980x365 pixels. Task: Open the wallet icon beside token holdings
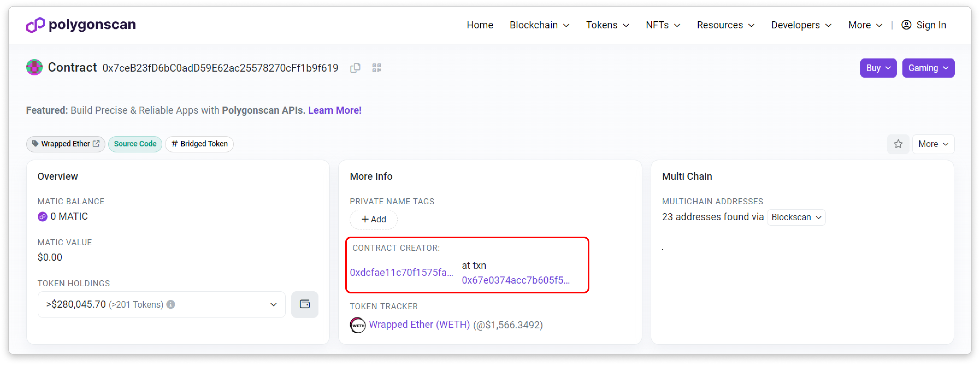tap(304, 304)
